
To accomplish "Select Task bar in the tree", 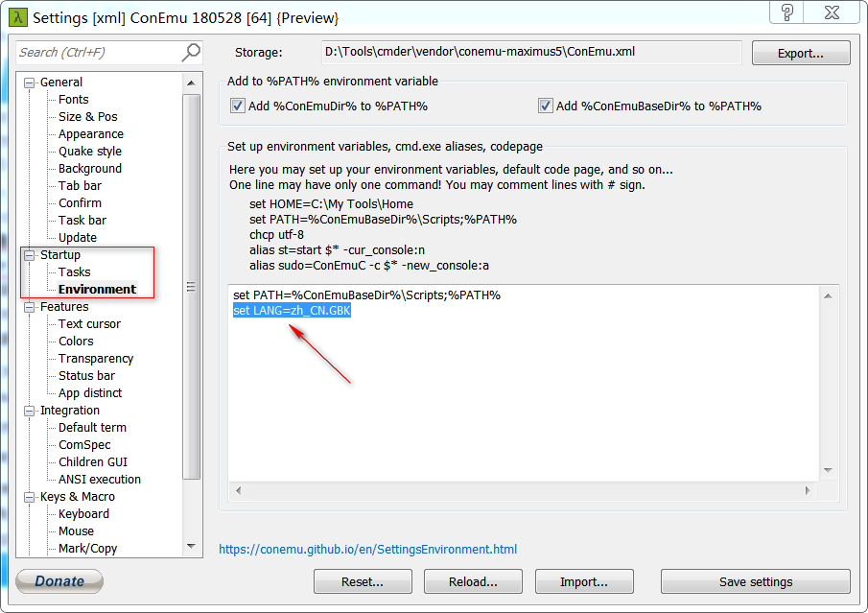I will pos(82,220).
